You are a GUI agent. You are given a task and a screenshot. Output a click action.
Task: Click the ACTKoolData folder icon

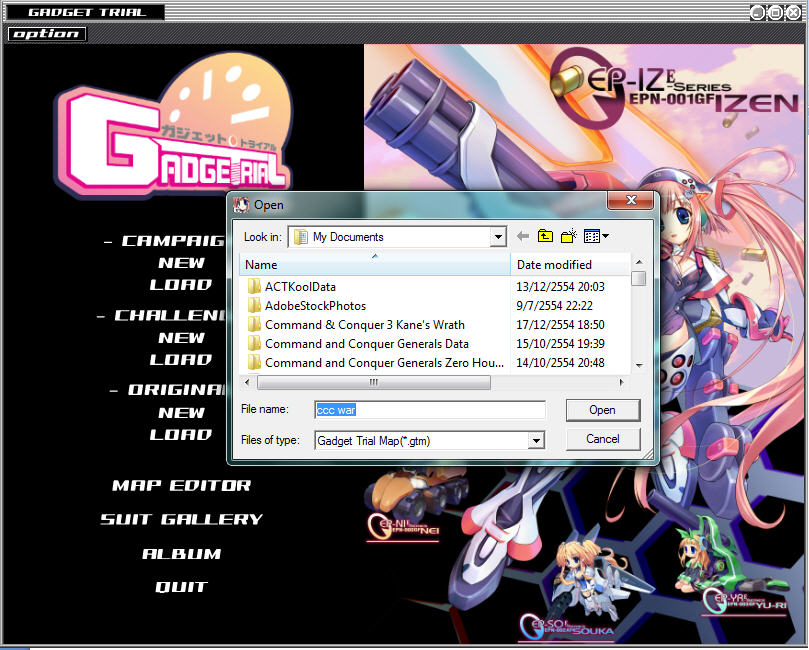(x=254, y=286)
